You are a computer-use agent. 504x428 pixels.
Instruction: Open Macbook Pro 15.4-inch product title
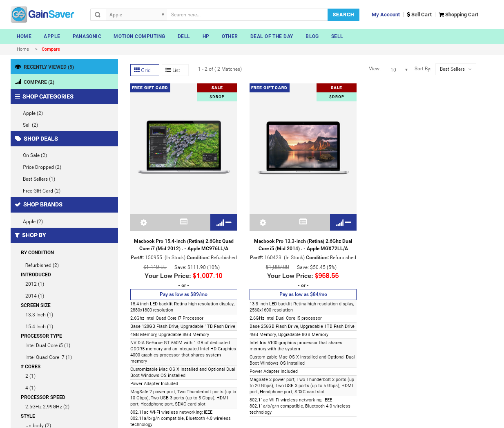coord(184,245)
